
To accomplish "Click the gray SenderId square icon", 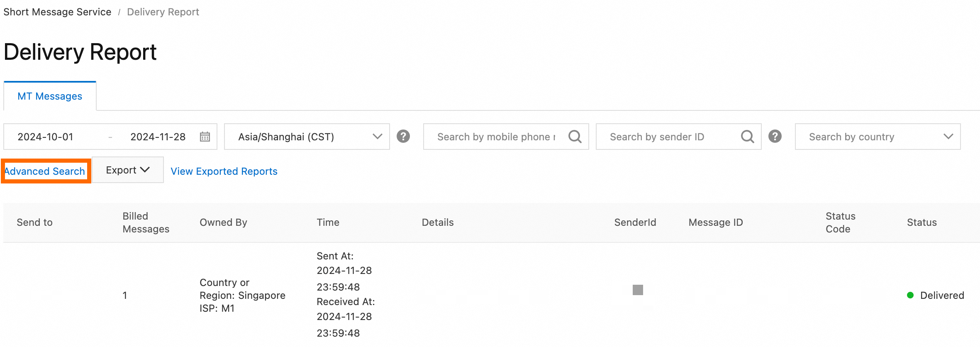I will [638, 290].
